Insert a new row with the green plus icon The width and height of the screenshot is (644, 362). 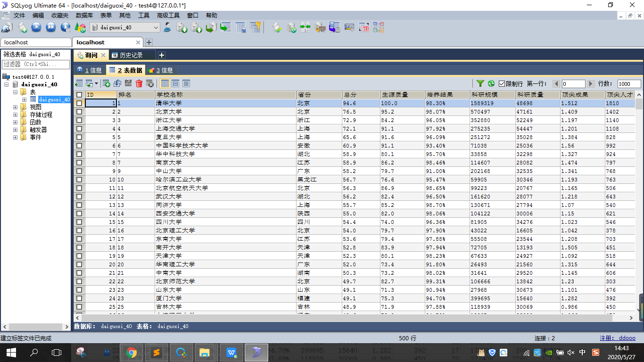107,83
